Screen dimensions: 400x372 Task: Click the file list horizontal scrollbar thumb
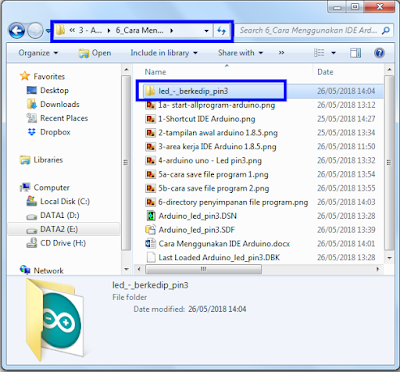click(x=204, y=269)
